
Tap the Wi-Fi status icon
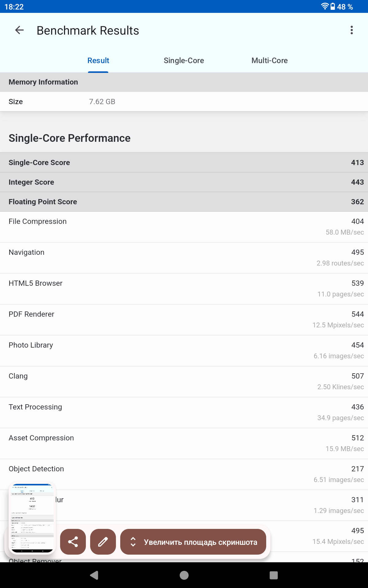(x=324, y=6)
